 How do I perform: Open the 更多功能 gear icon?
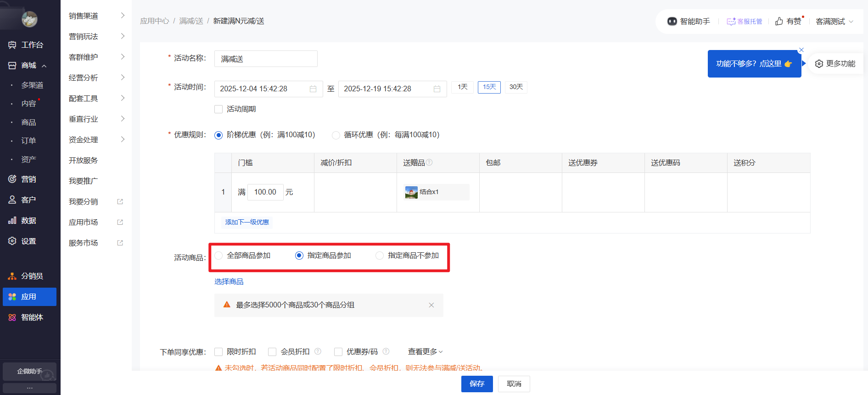point(819,64)
